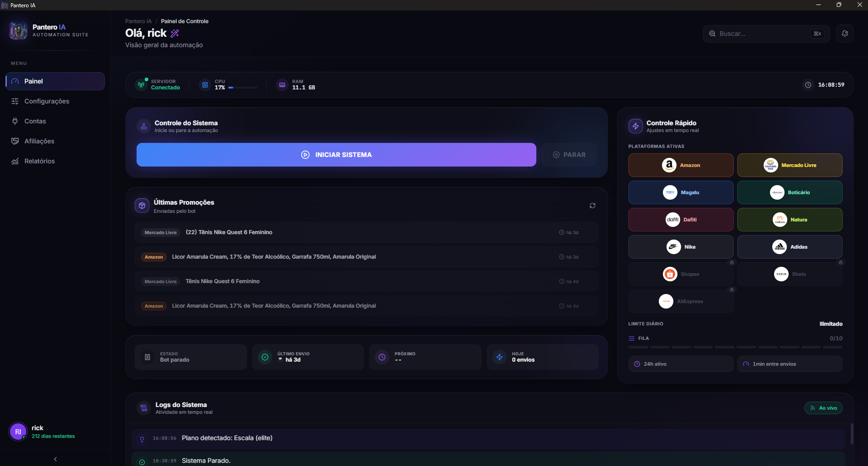
Task: Click the magic wand icon beside greeting
Action: click(175, 33)
